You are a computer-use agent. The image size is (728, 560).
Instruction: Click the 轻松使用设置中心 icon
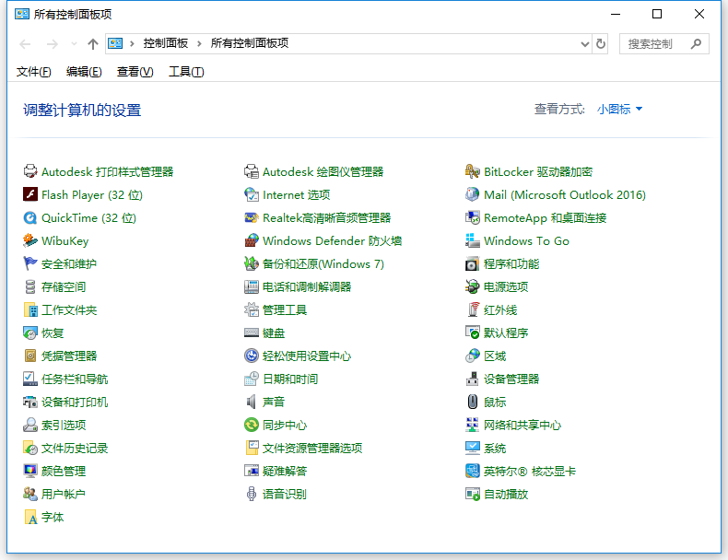tap(252, 356)
